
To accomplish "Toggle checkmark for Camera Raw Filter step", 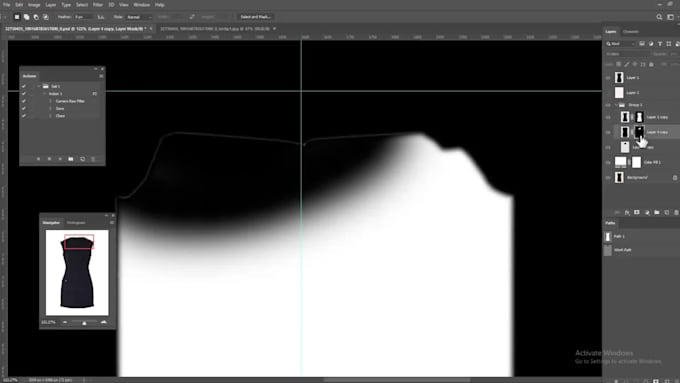I will tap(24, 101).
